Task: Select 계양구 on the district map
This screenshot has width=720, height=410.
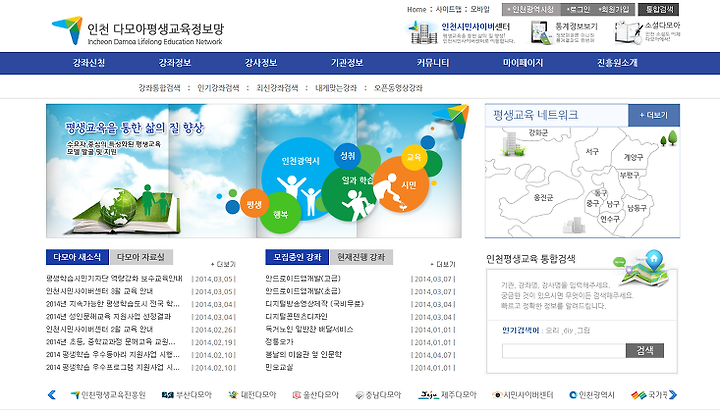Action: pyautogui.click(x=633, y=157)
